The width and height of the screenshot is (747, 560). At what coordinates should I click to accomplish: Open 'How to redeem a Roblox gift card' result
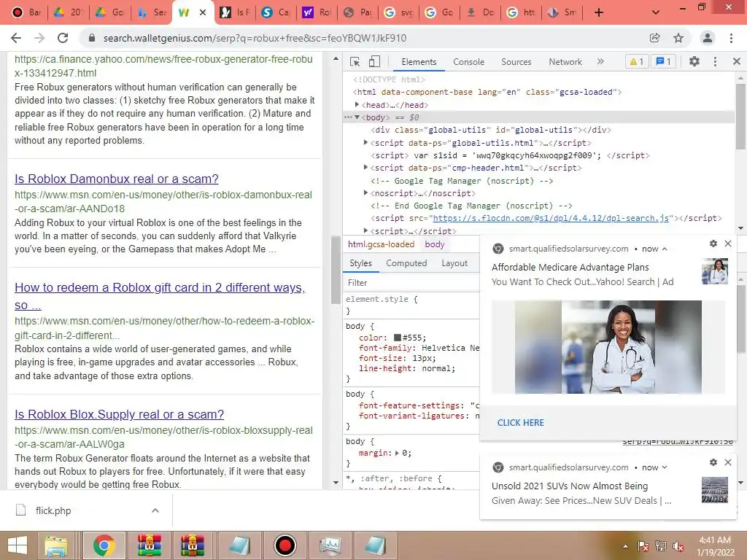(160, 296)
